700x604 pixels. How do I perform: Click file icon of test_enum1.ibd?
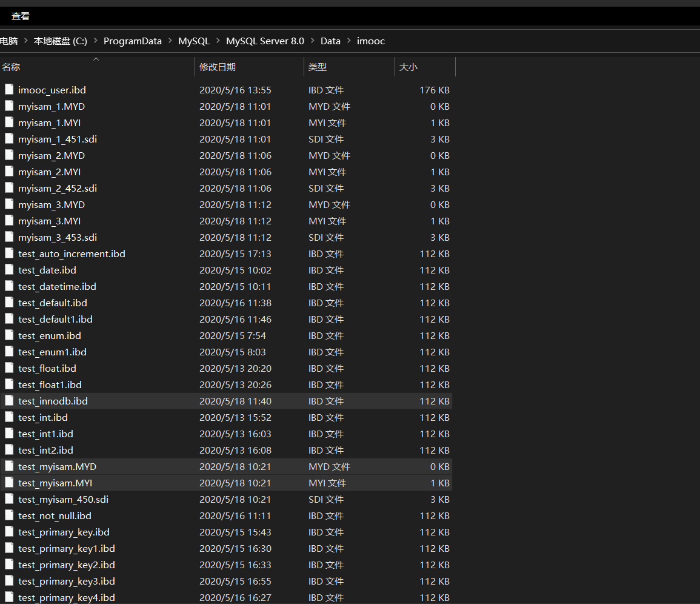point(9,352)
